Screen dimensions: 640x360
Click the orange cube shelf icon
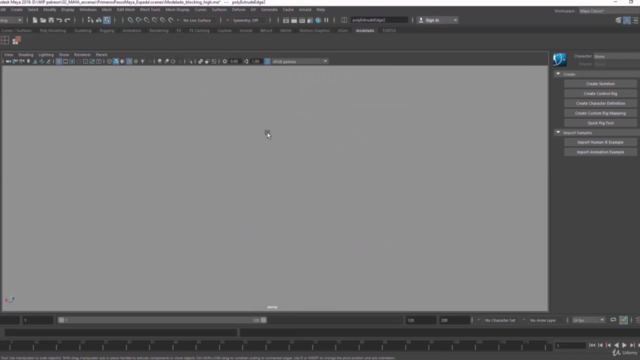pyautogui.click(x=16, y=40)
